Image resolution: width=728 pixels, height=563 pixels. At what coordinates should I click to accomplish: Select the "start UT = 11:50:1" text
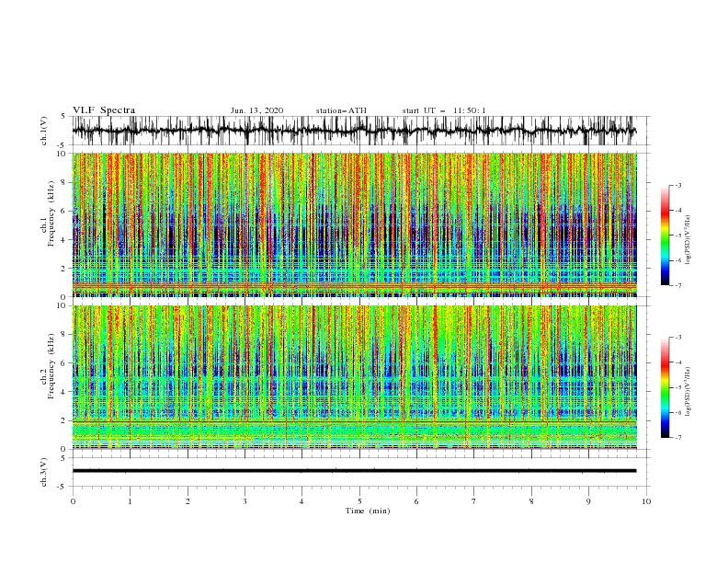click(x=444, y=110)
